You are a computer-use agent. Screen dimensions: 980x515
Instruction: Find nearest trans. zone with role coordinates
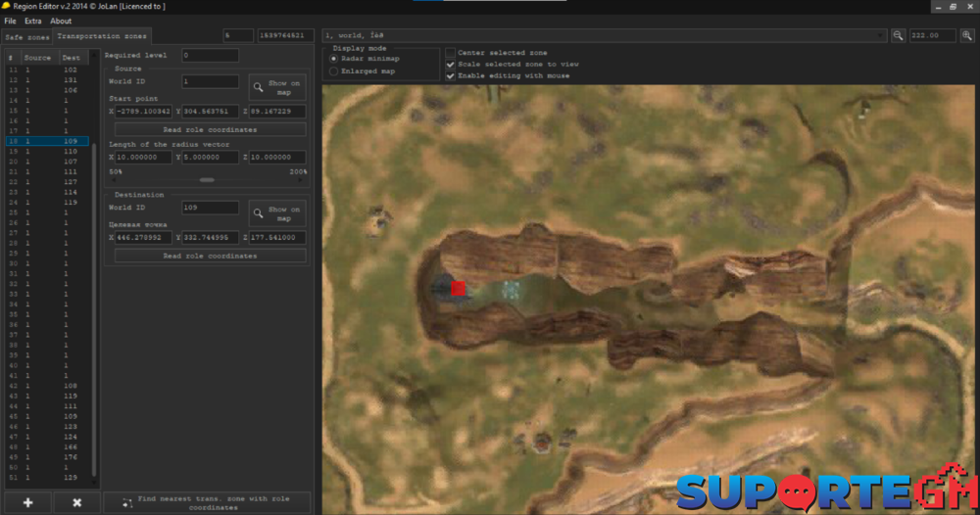click(x=206, y=502)
